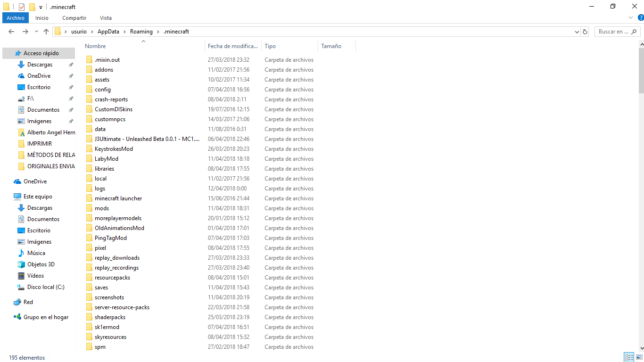644x362 pixels.
Task: Click folder icon of mods
Action: pos(90,208)
